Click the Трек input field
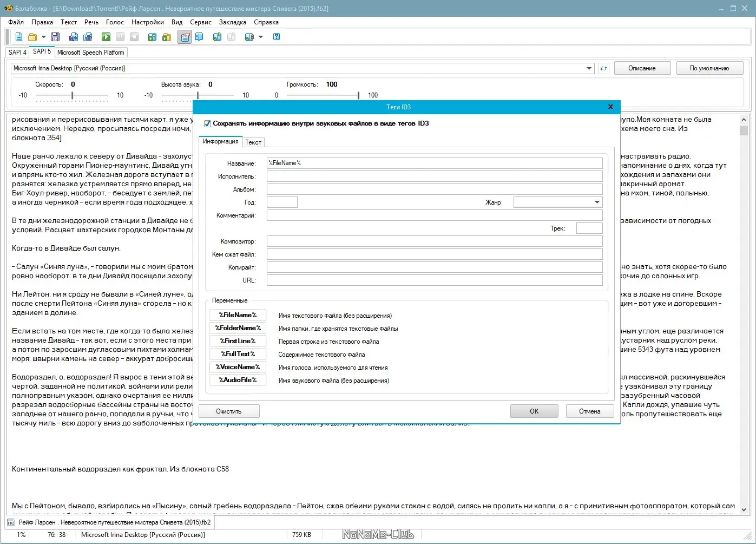 click(x=589, y=228)
